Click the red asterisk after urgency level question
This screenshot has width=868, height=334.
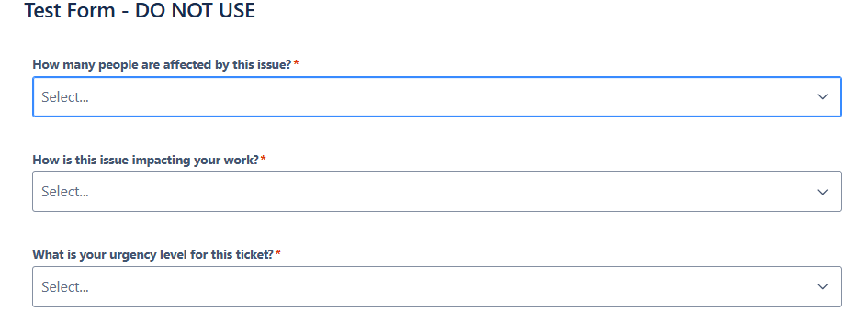(278, 254)
